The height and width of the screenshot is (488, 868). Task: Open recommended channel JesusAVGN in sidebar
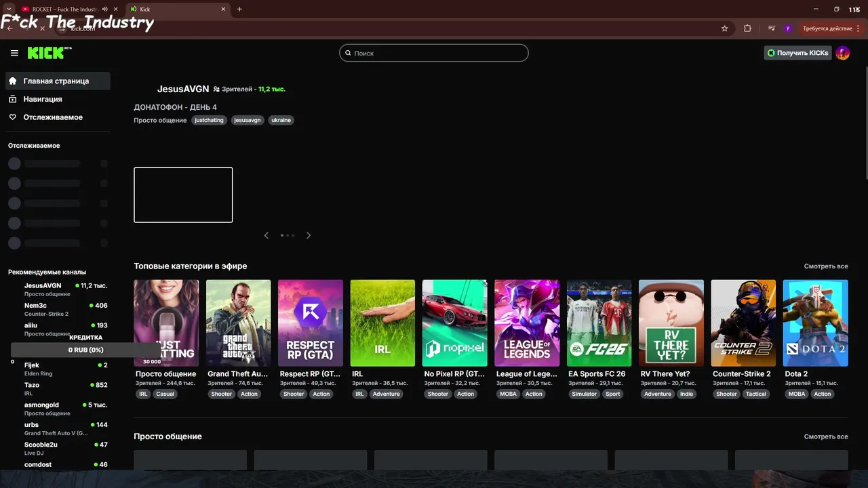[59, 289]
